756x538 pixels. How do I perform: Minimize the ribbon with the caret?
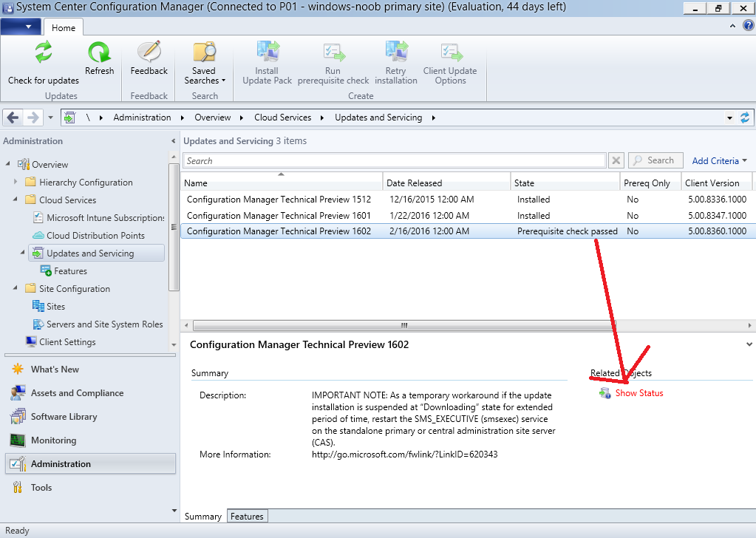click(x=733, y=26)
